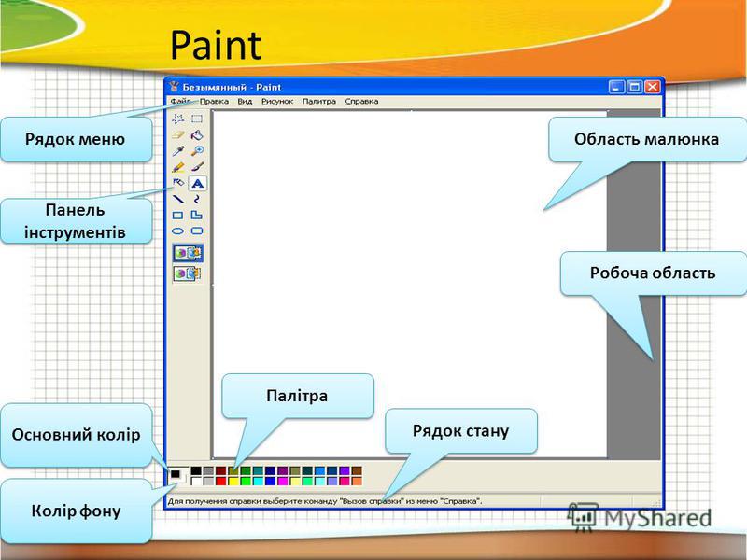Select the Brush tool
The height and width of the screenshot is (560, 747).
(197, 167)
